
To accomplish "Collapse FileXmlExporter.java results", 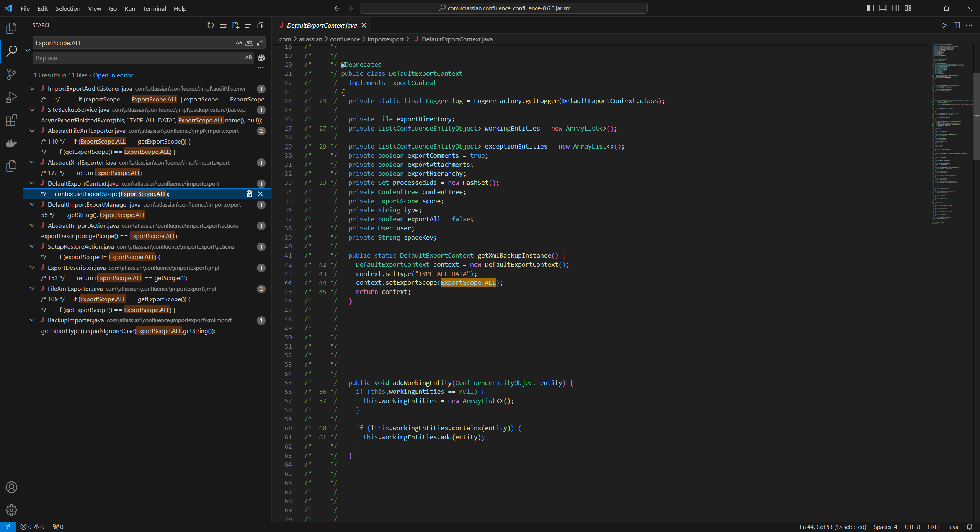I will (32, 289).
